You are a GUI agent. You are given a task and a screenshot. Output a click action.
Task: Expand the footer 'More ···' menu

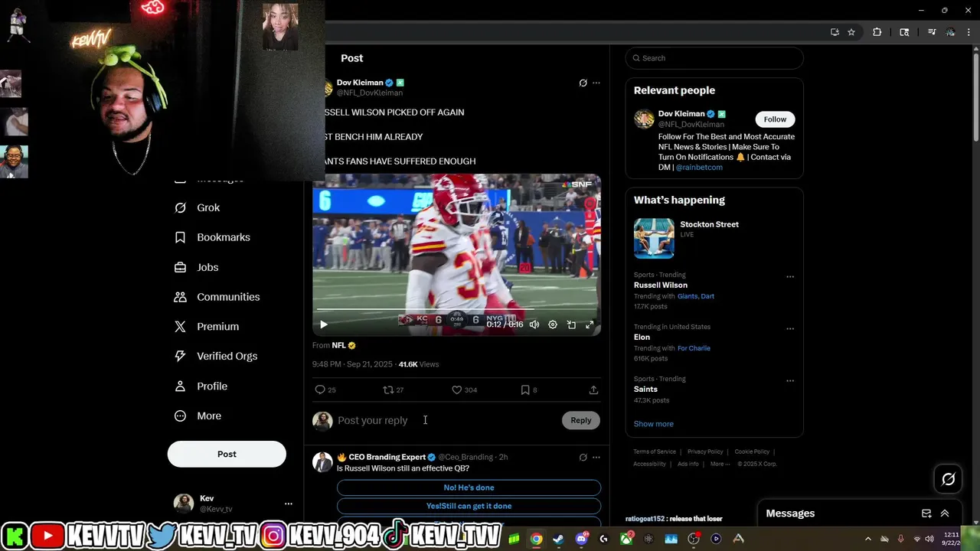coord(720,464)
